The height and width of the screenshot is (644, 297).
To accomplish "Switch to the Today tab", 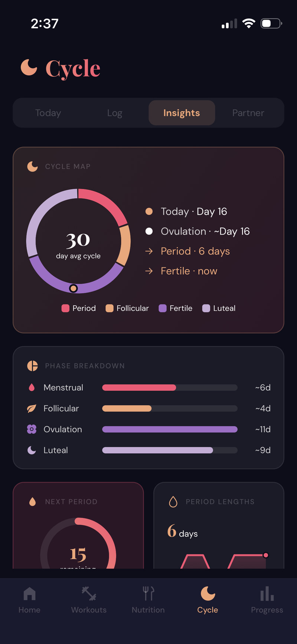I will [x=48, y=113].
